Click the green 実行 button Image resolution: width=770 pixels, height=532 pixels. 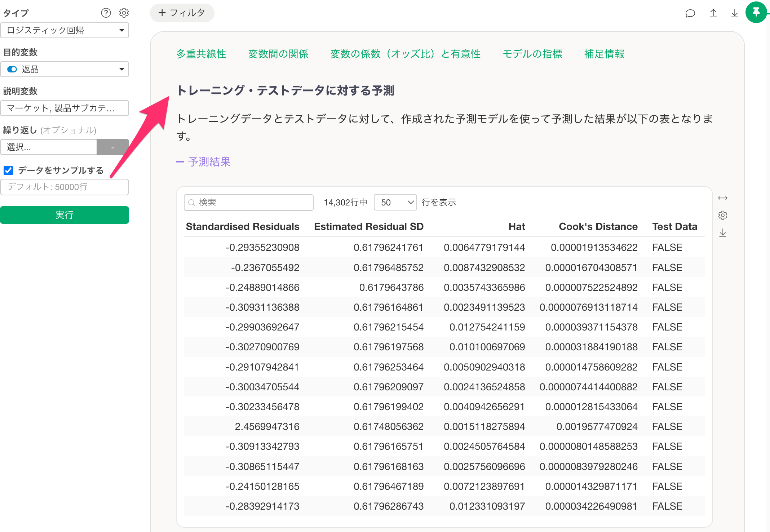click(65, 215)
